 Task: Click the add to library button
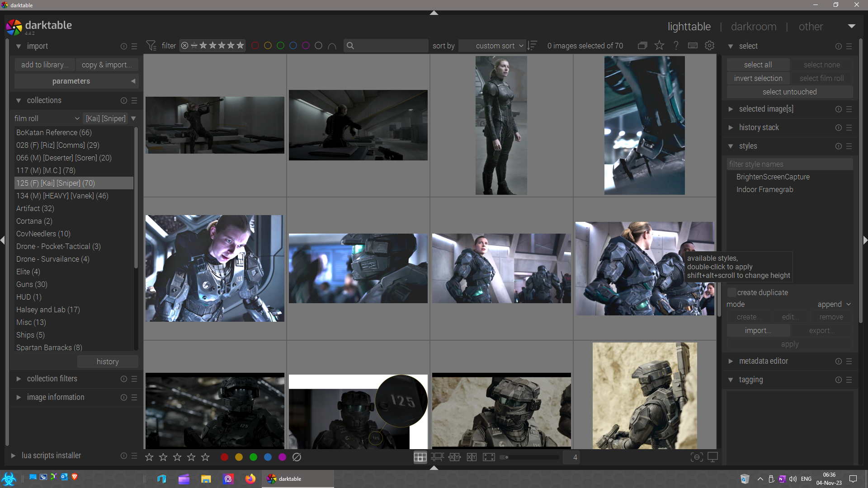coord(45,65)
